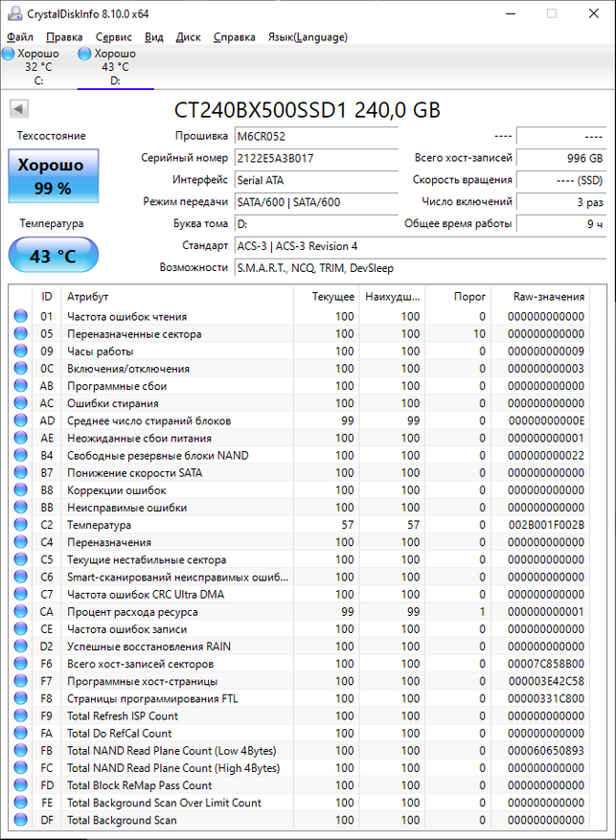The width and height of the screenshot is (616, 840).
Task: Click status orb for attribute B7 row
Action: (21, 472)
